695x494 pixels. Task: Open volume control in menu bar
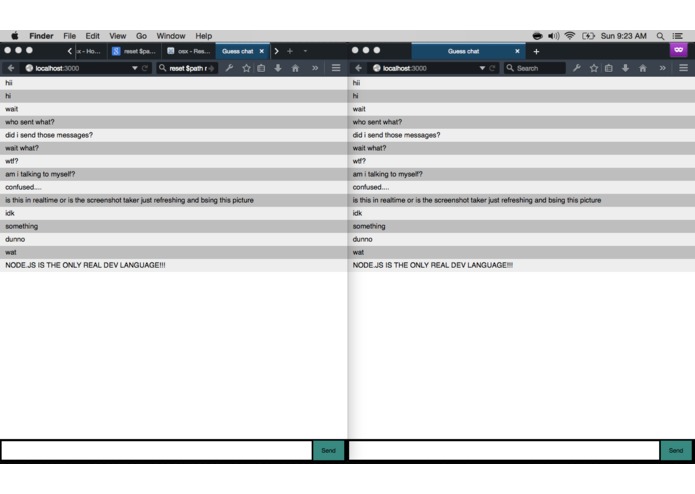pos(554,36)
